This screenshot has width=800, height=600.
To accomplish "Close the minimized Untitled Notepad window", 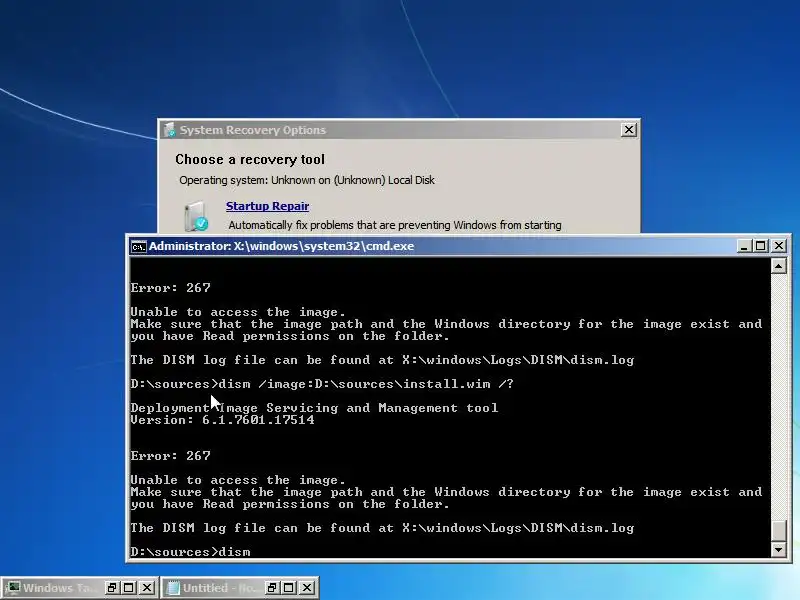I will pyautogui.click(x=307, y=588).
